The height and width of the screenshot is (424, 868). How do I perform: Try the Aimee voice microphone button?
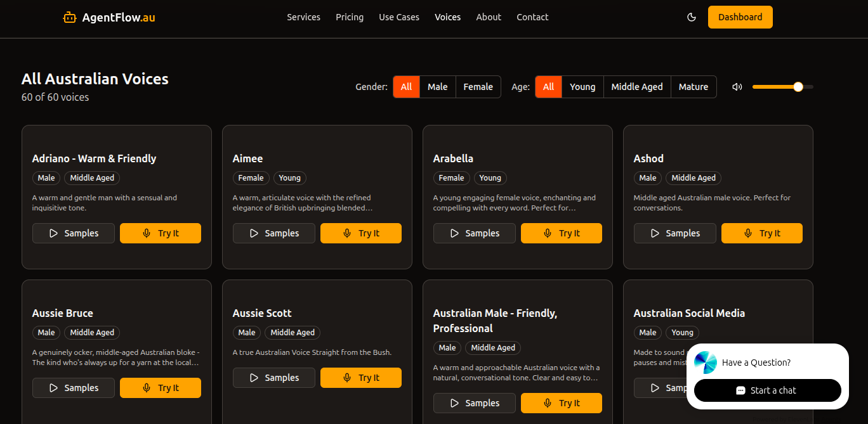tap(360, 233)
